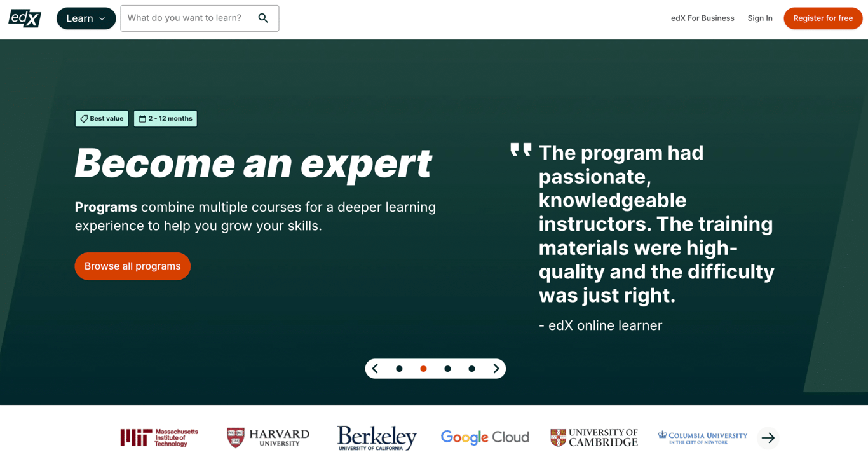This screenshot has width=868, height=471.
Task: Open edX For Business page
Action: [702, 18]
